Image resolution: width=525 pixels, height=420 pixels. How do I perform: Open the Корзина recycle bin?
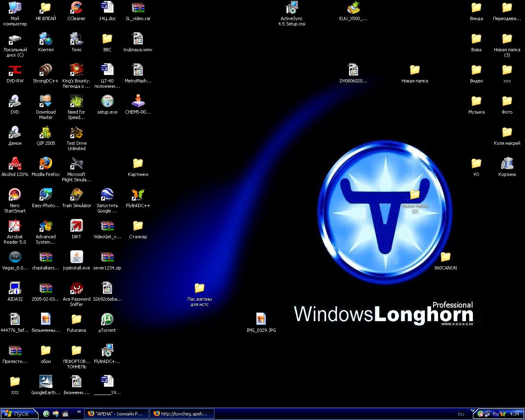pyautogui.click(x=507, y=167)
